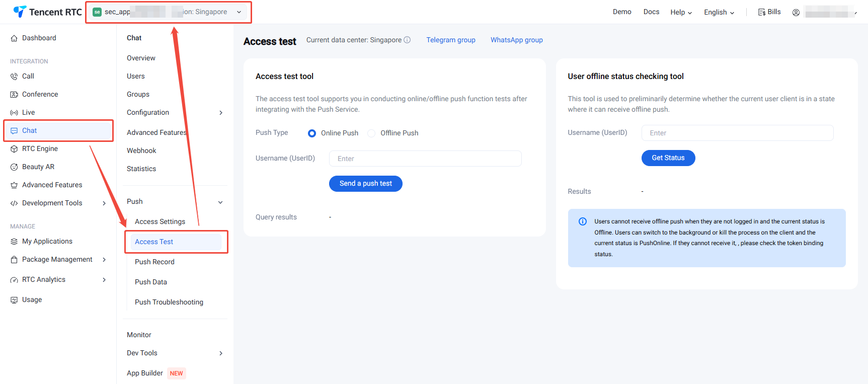Click the Tencent RTC logo icon

pos(20,12)
